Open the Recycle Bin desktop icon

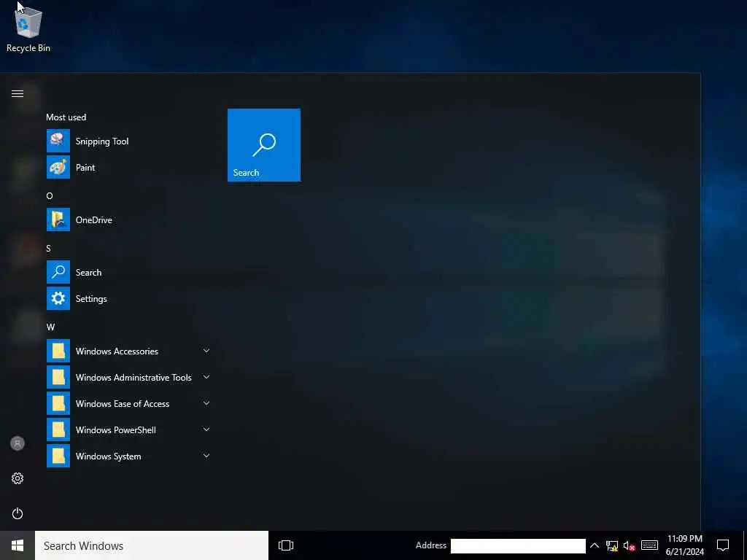coord(28,28)
